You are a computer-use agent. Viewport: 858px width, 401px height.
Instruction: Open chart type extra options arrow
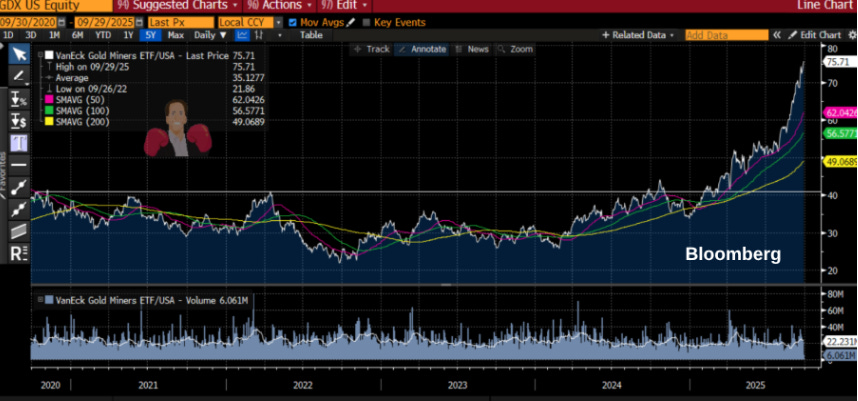click(280, 35)
